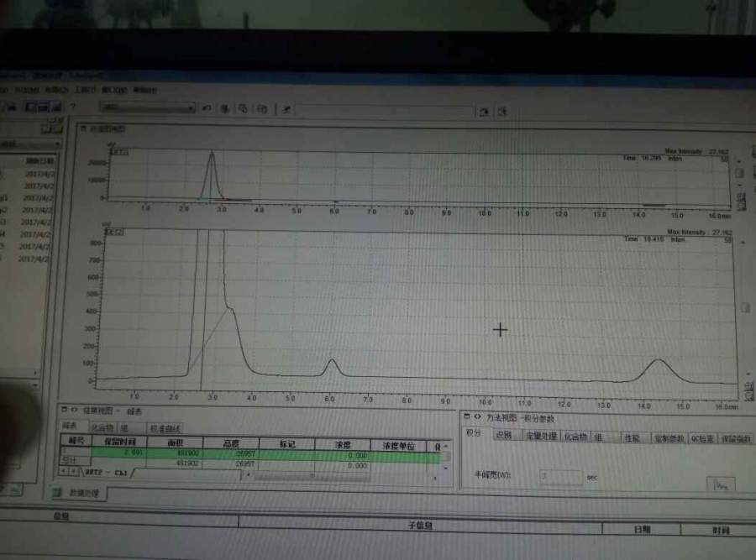
Task: Click the 面积 column header
Action: tap(176, 442)
